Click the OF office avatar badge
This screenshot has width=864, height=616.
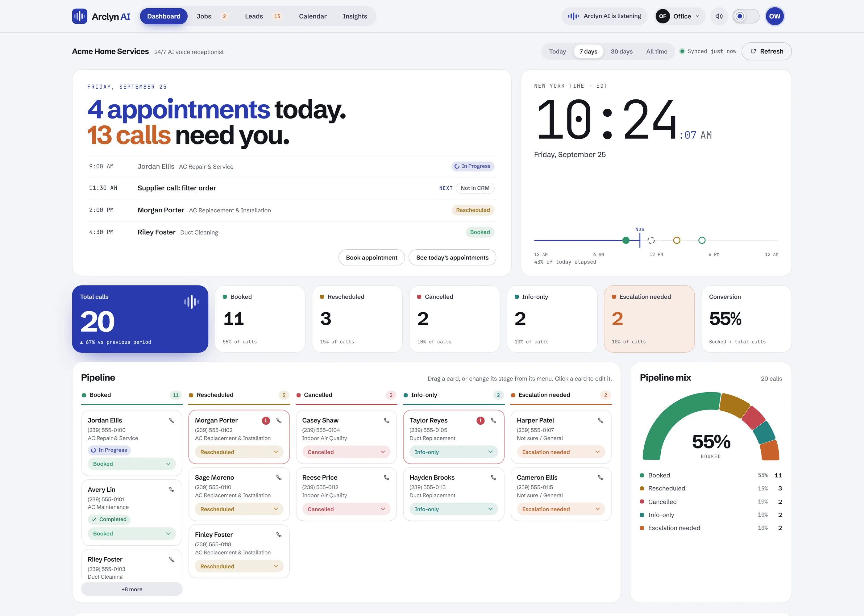point(663,16)
